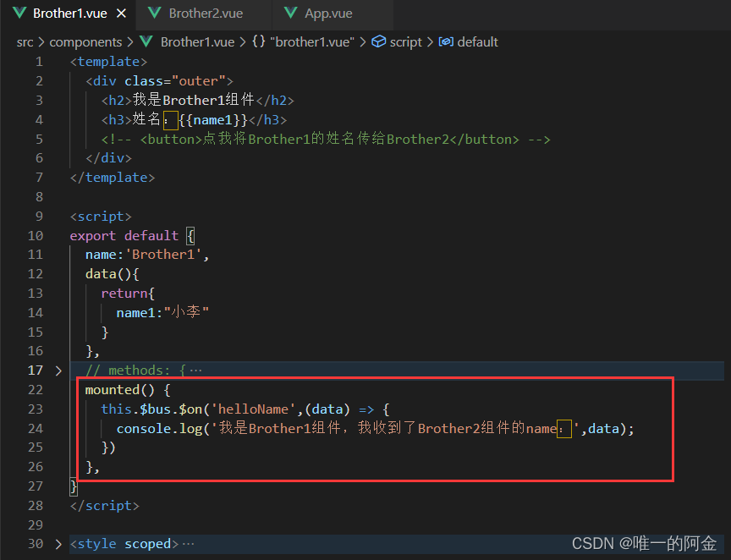
Task: Click the opening template tag text
Action: click(x=108, y=62)
